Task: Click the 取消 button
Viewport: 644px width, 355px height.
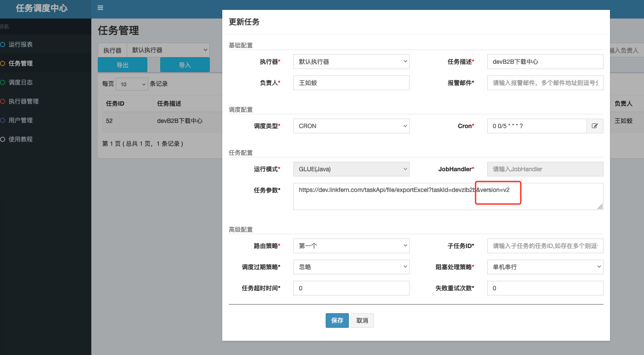Action: point(362,320)
